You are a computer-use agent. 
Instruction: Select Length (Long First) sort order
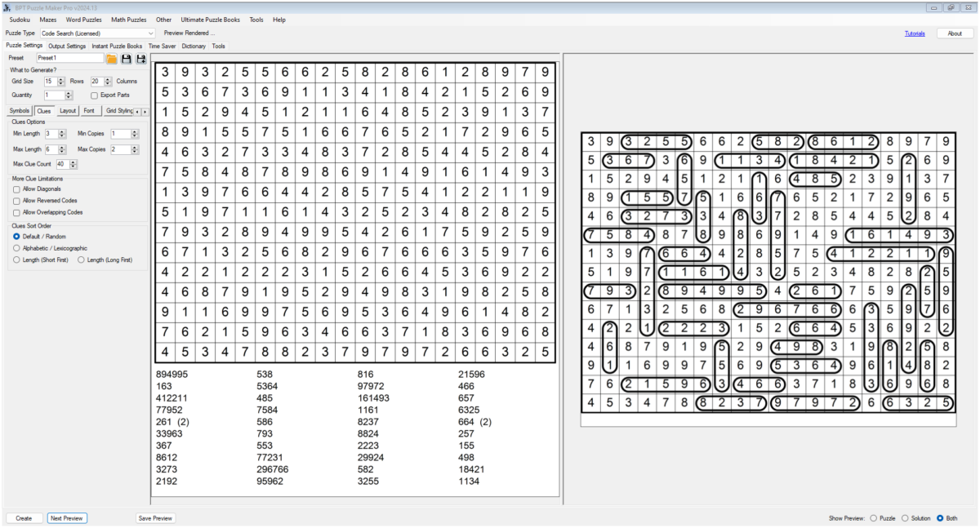point(82,259)
